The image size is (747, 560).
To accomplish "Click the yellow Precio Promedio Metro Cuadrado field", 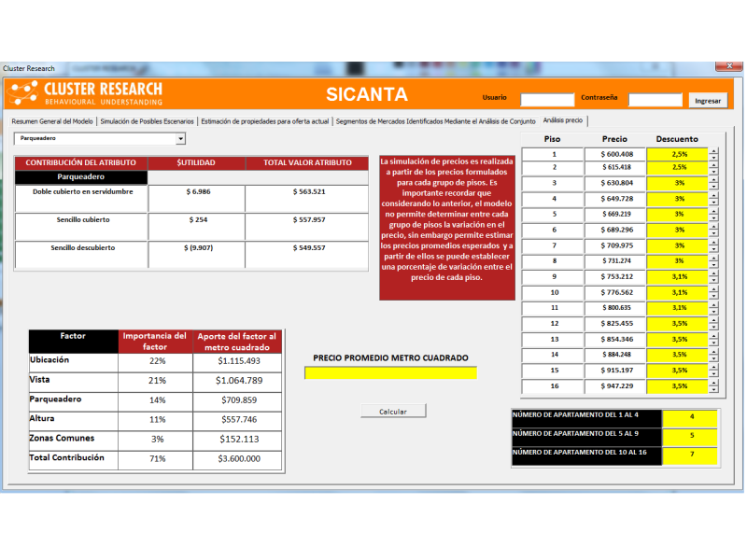I will click(390, 372).
